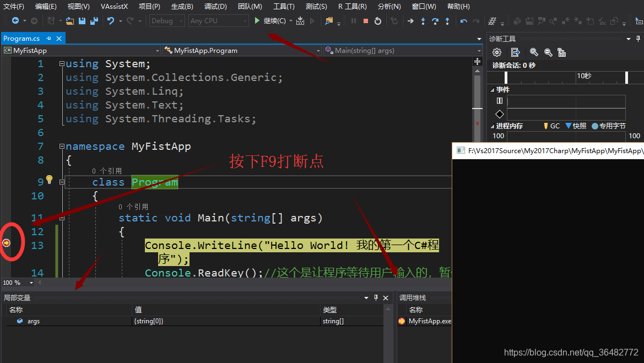Select the MyFistApp.exe call stack frame

point(425,321)
